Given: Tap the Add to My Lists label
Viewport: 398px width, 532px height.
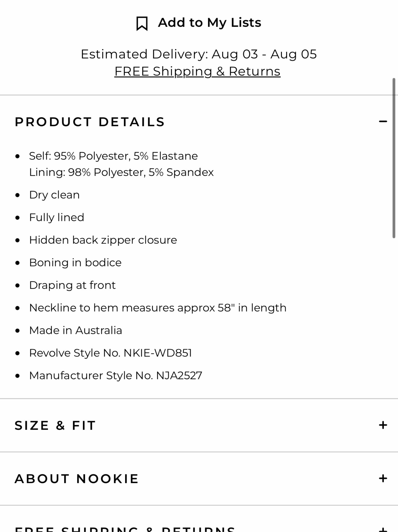Looking at the screenshot, I should (x=209, y=23).
